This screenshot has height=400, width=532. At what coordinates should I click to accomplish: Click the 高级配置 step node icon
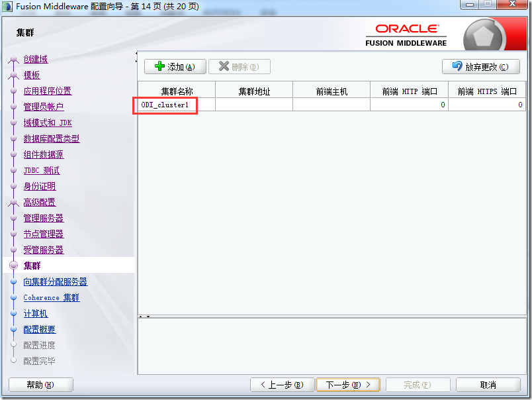click(14, 203)
